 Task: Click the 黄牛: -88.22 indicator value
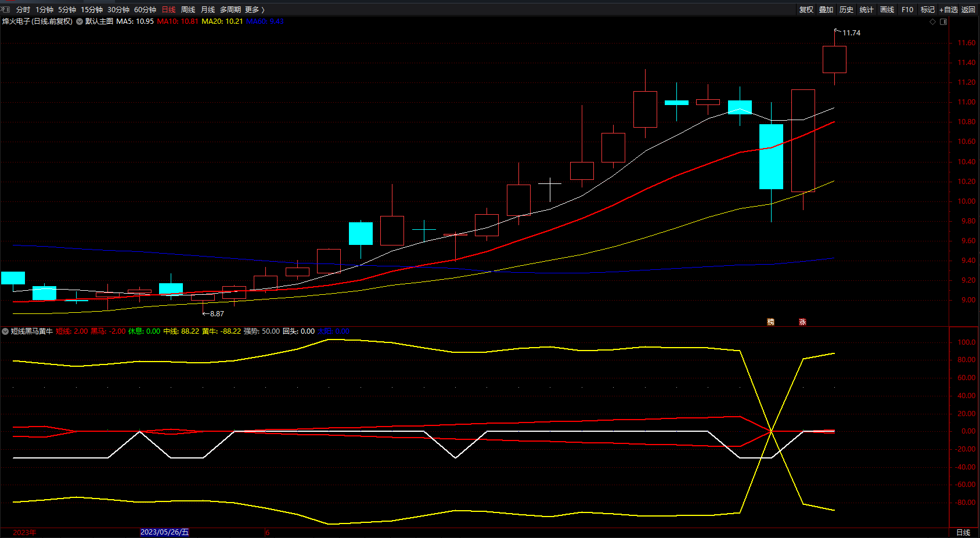point(221,331)
